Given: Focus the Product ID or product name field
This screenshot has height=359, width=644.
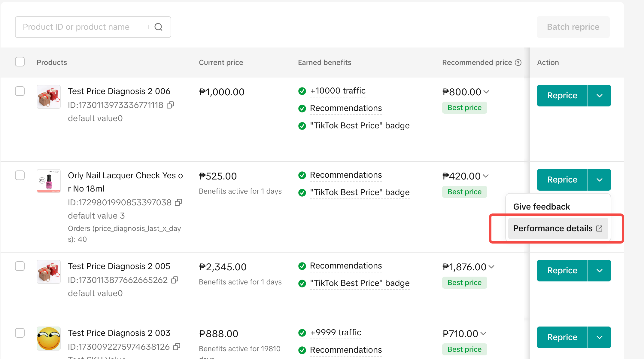Looking at the screenshot, I should click(84, 27).
